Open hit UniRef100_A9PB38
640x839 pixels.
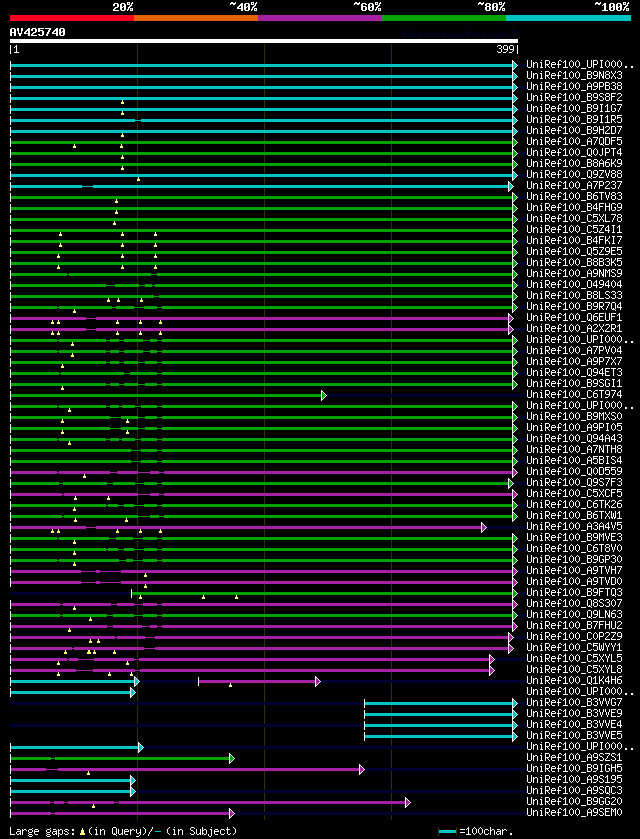pyautogui.click(x=574, y=87)
